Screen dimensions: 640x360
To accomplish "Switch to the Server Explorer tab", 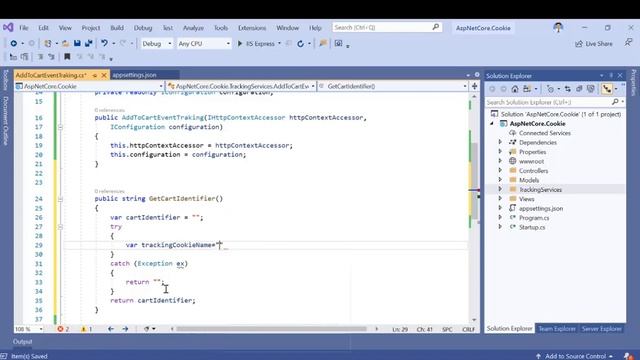I will click(x=601, y=329).
